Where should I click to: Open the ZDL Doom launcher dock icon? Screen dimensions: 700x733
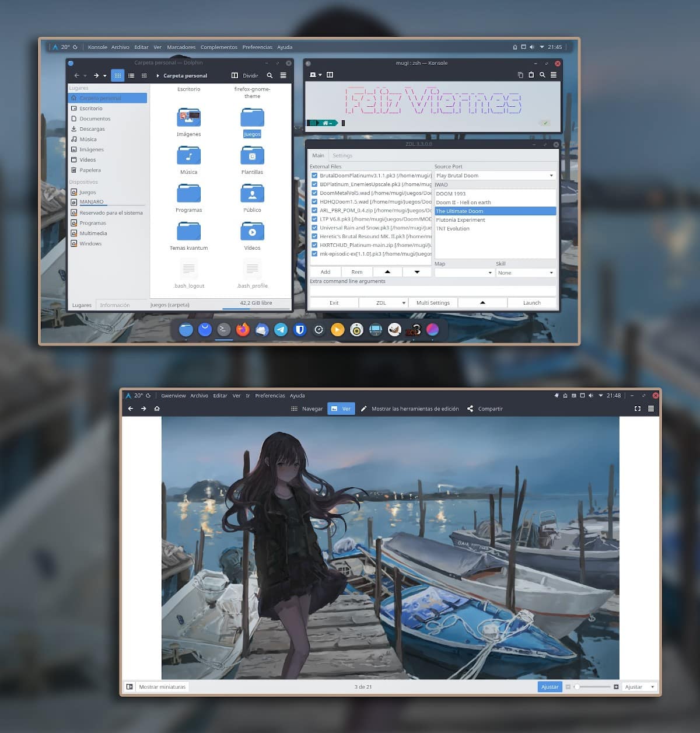(x=413, y=330)
